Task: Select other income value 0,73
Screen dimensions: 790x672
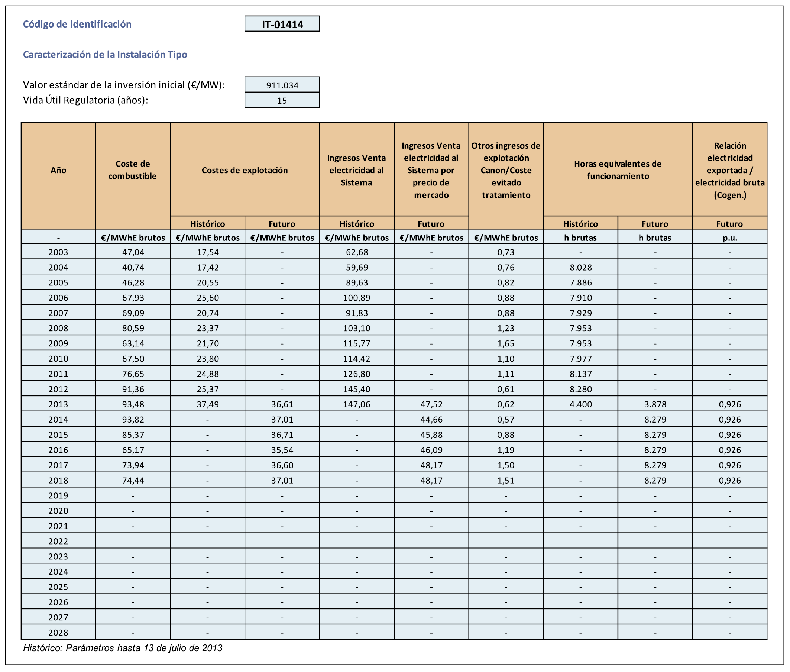Action: coord(506,252)
